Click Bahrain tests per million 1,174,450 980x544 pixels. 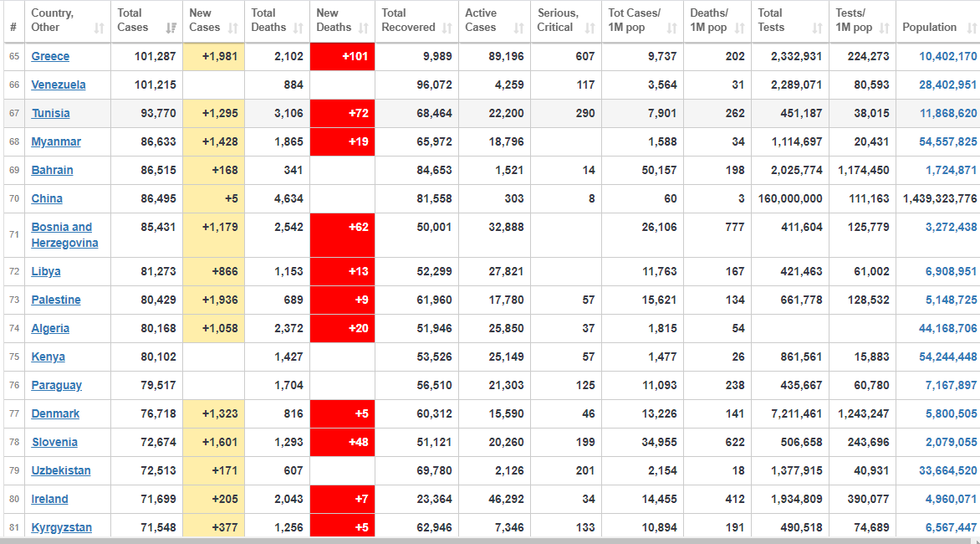point(862,170)
